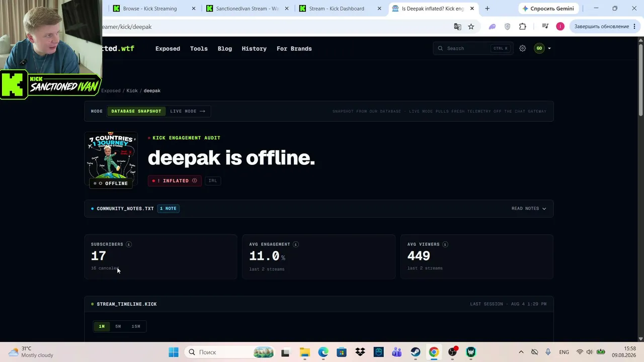Open Steam from the taskbar
The image size is (644, 362).
click(x=416, y=352)
